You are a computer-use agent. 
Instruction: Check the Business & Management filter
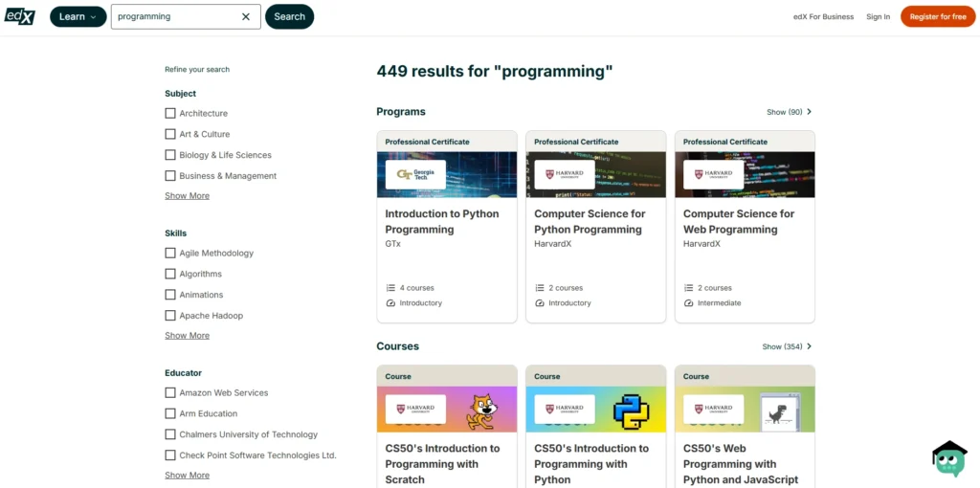170,175
